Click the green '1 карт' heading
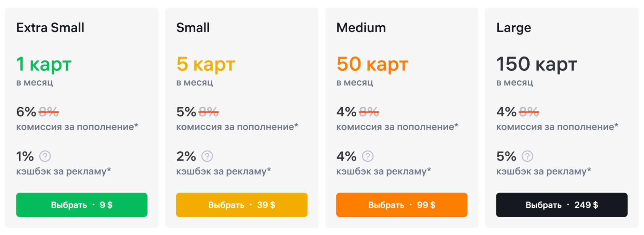This screenshot has width=644, height=235. (44, 64)
